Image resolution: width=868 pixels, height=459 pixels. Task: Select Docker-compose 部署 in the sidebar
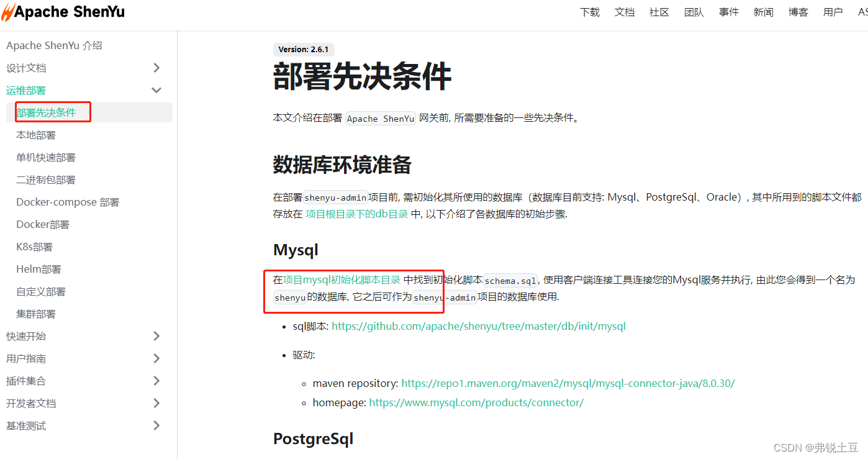[67, 202]
